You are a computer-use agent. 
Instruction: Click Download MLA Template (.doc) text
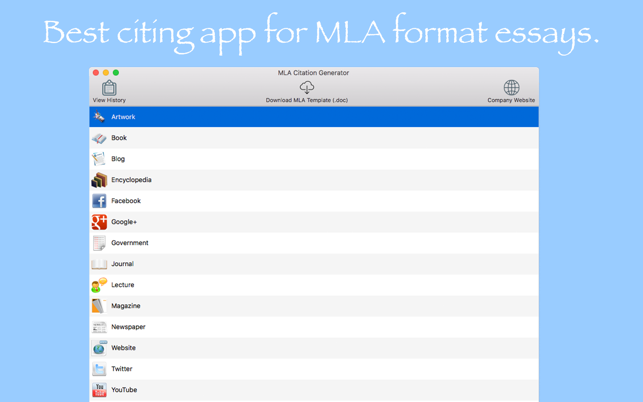click(x=307, y=100)
